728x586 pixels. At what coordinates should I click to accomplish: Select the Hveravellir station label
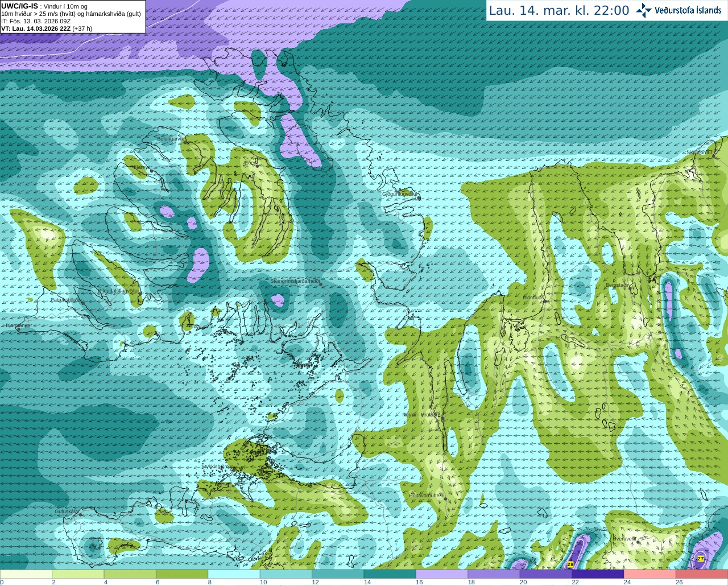[x=624, y=538]
